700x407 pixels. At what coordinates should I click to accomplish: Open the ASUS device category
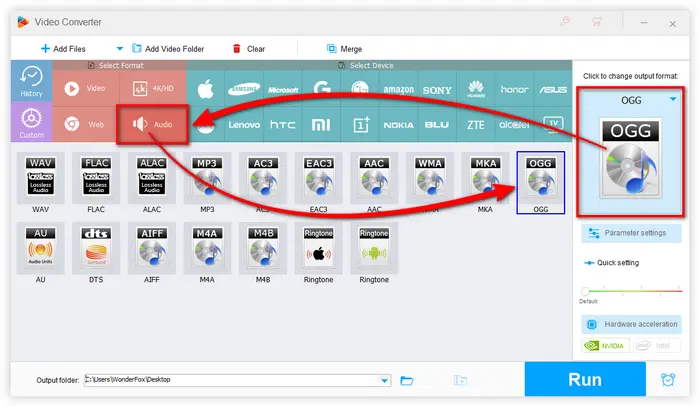[553, 89]
